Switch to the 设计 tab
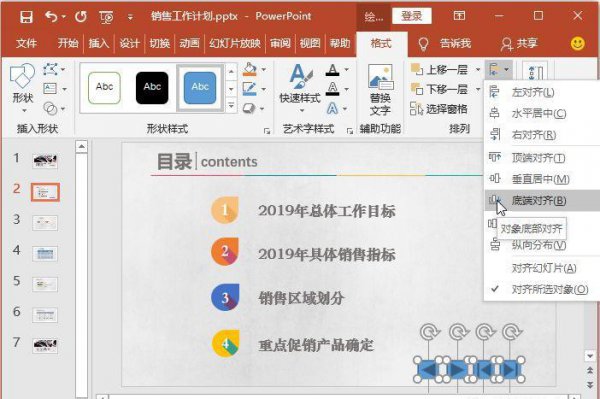Viewport: 600px width, 399px height. pyautogui.click(x=129, y=43)
